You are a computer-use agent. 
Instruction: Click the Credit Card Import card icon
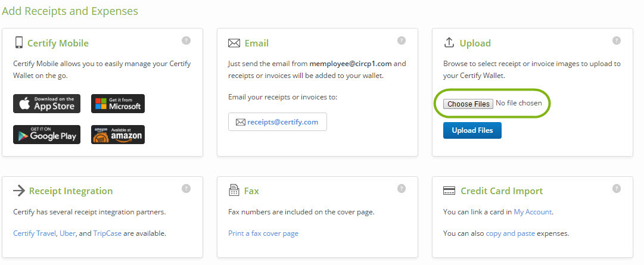point(449,191)
